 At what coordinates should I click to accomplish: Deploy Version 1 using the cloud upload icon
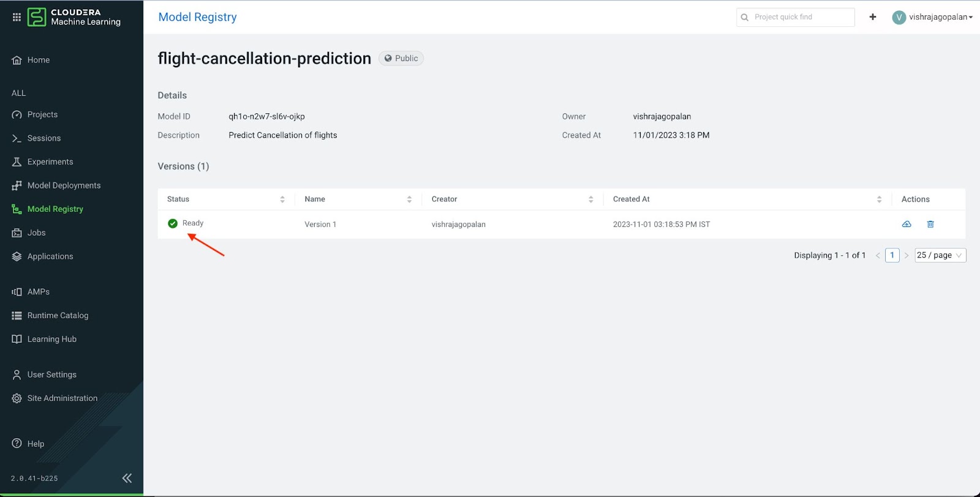tap(907, 224)
